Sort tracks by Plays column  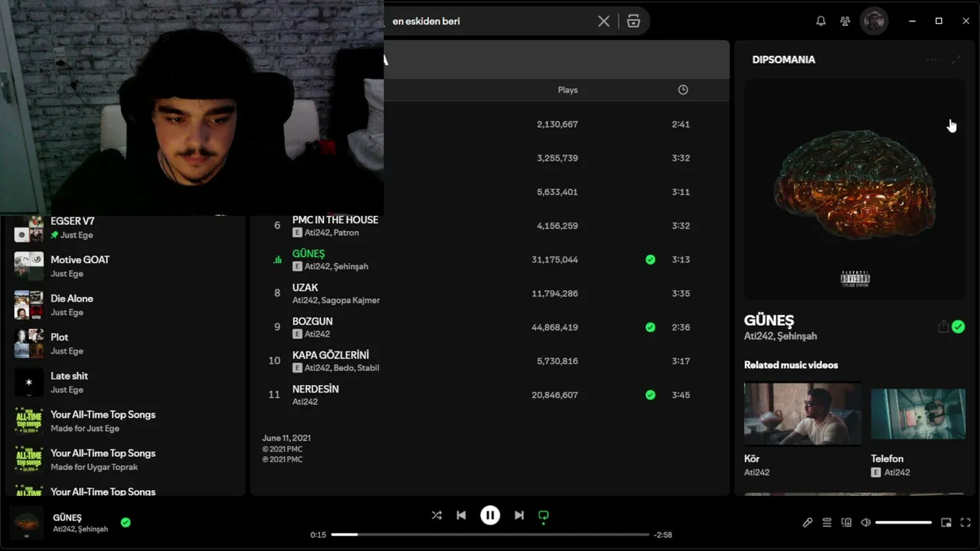point(567,90)
